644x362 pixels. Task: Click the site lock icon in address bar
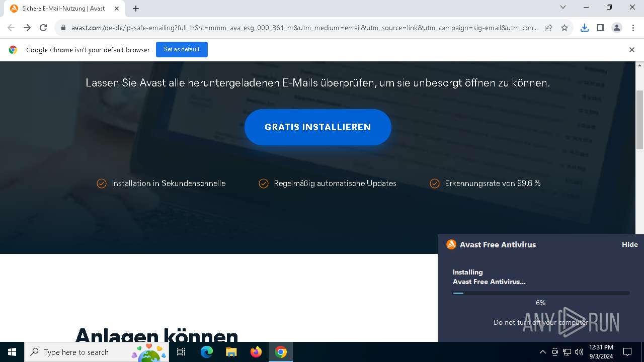63,28
